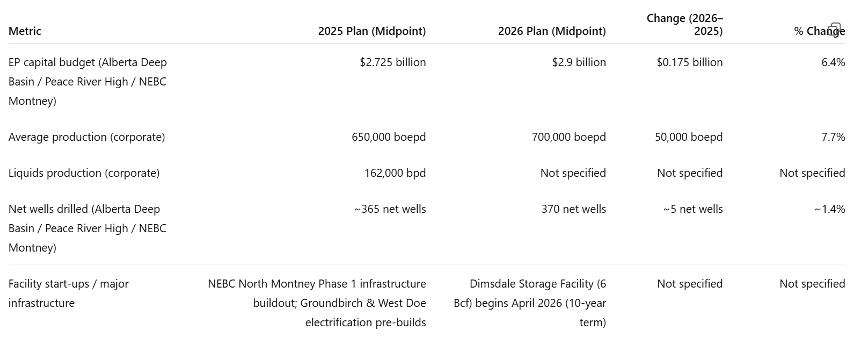Screen dimensions: 868x358
Task: Click the ~365 net wells cell
Action: (390, 209)
